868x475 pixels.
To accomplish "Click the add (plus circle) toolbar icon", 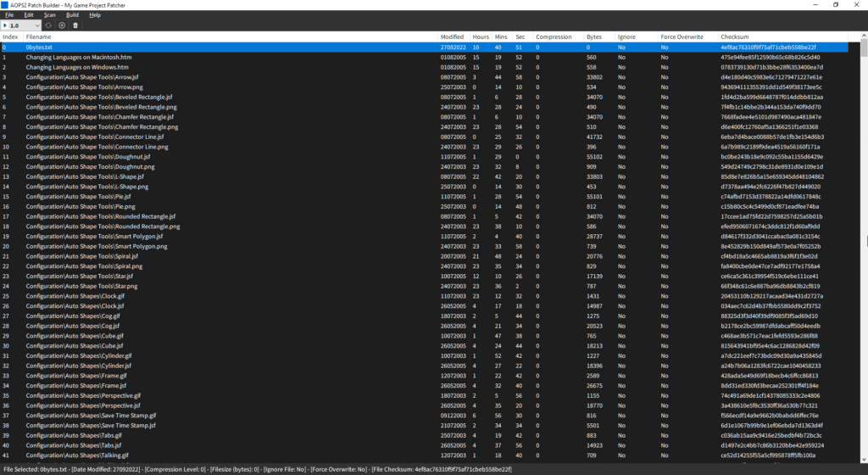I will pyautogui.click(x=62, y=25).
